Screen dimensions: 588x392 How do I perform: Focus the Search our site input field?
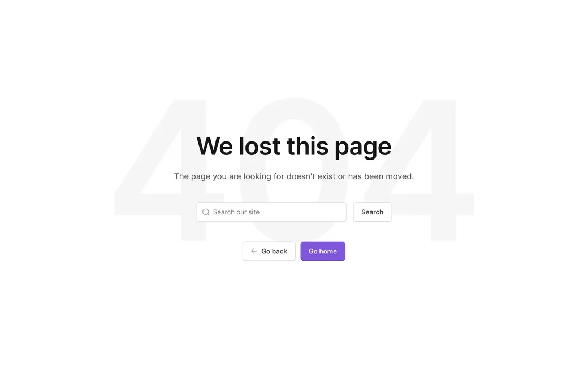[271, 212]
